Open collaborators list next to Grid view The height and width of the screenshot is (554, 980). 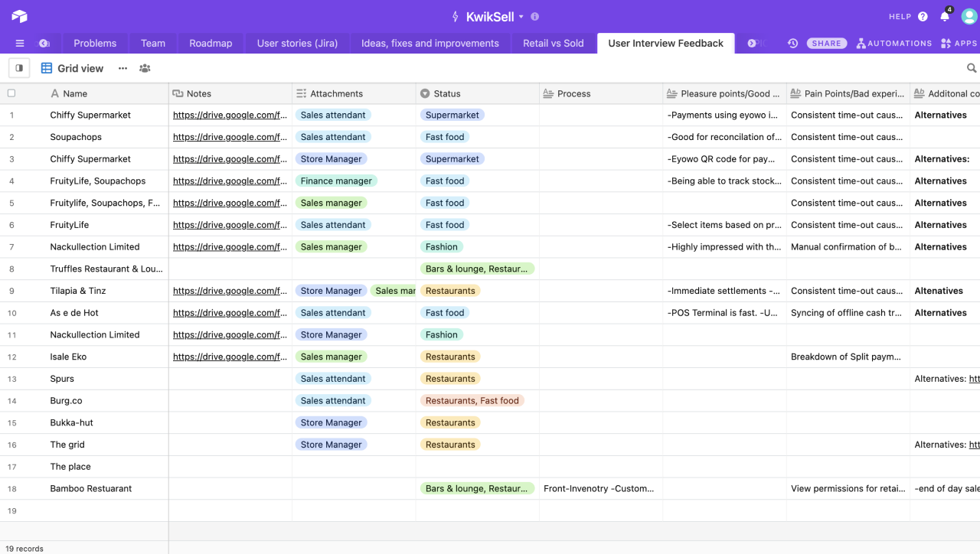tap(145, 68)
